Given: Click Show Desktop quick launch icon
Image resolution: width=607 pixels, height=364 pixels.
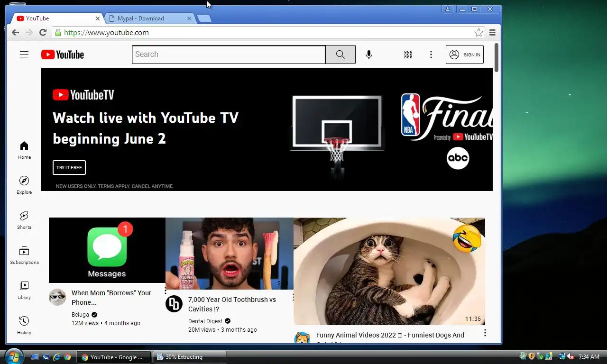Looking at the screenshot, I should [35, 357].
